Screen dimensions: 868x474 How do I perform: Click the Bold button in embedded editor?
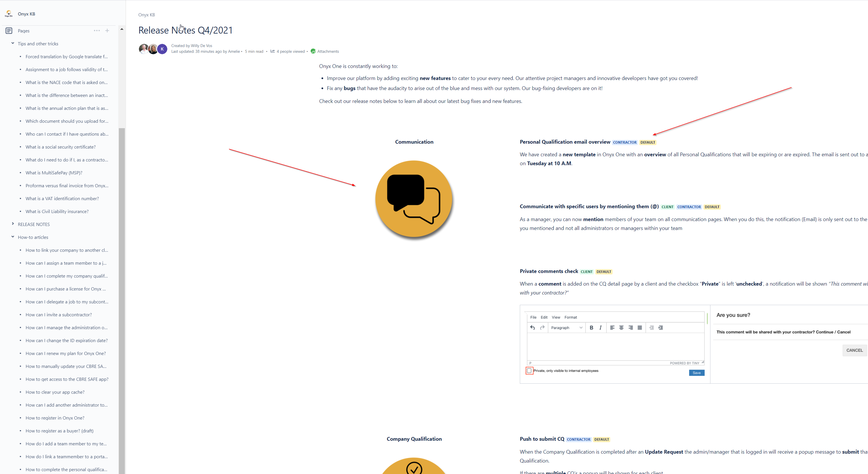pos(591,327)
